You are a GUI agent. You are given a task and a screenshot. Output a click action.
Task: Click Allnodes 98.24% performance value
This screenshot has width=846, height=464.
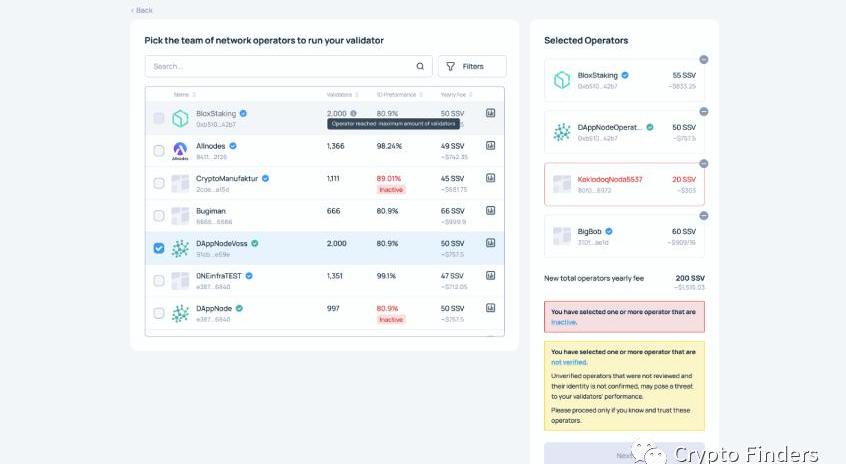[389, 146]
